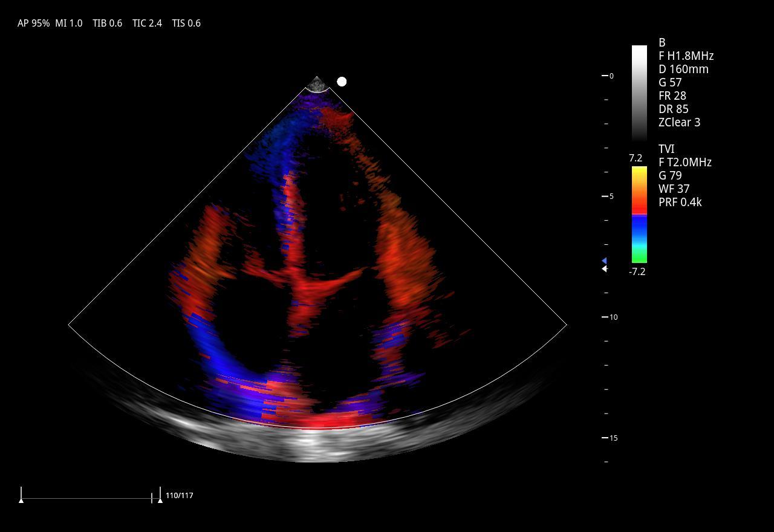Click the cine loop end triangle marker

(x=160, y=500)
